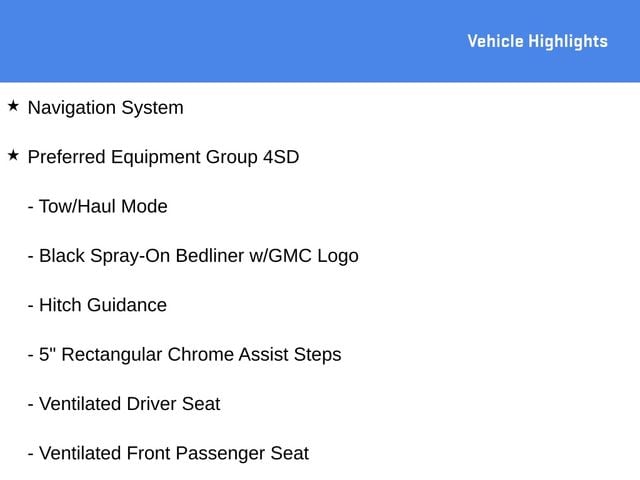
Task: Click the dash bullet before Tow/Haul Mode
Action: [x=31, y=207]
